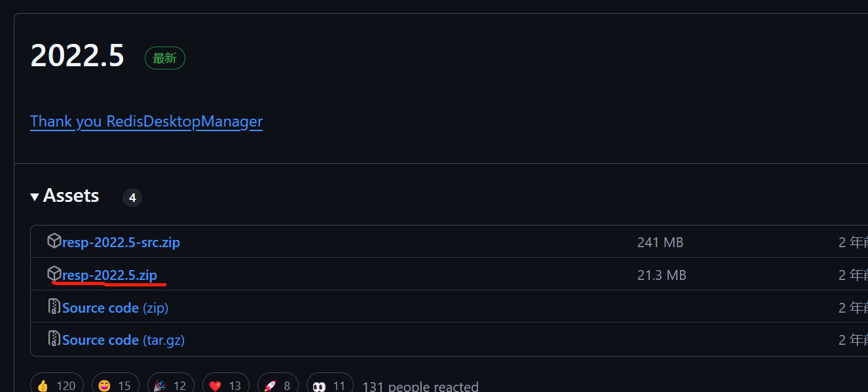868x392 pixels.
Task: Click the package icon beside resp-2022.5-src.zip
Action: point(54,241)
